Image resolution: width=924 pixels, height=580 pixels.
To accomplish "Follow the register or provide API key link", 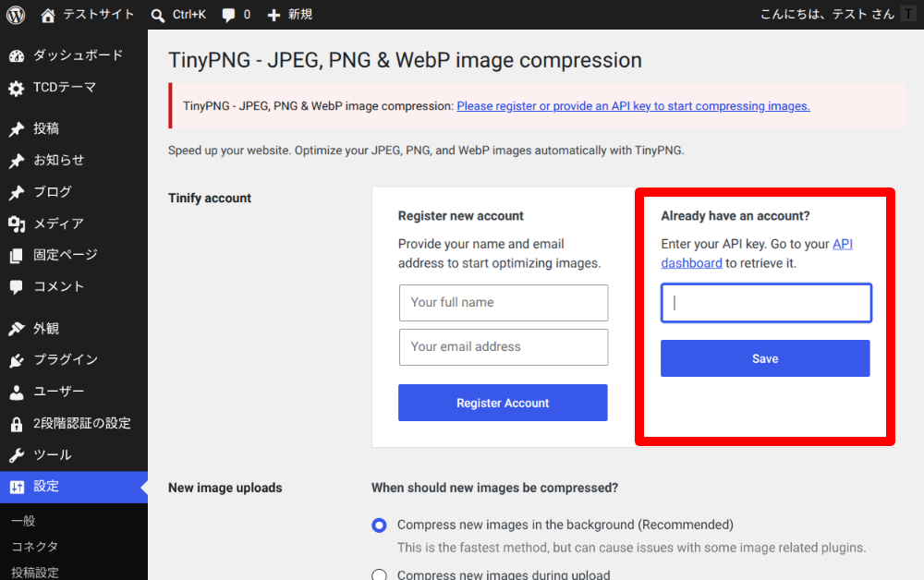I will pyautogui.click(x=633, y=106).
